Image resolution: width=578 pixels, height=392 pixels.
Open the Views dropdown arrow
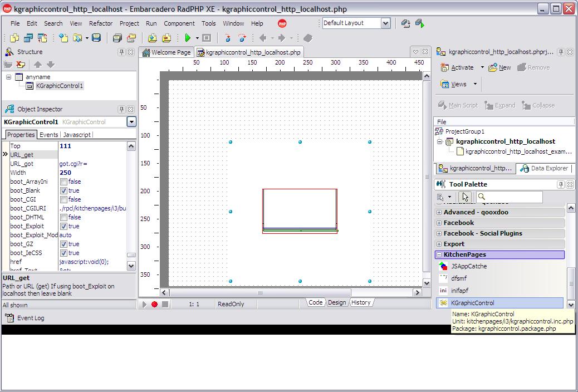tap(475, 84)
